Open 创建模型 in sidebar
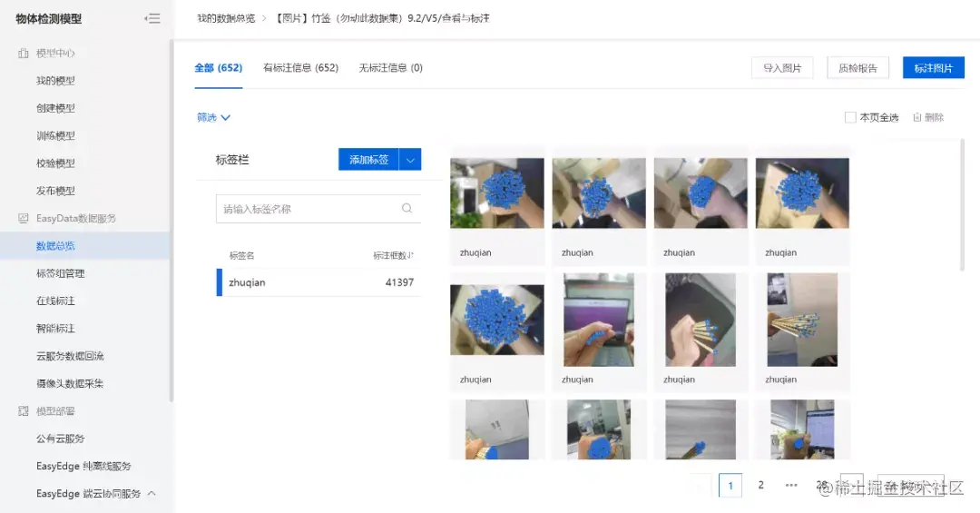 (x=55, y=108)
